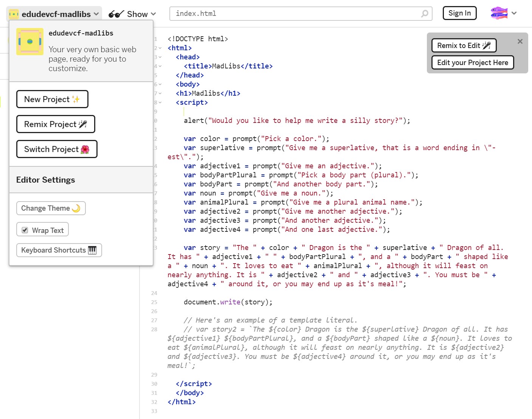Select New Project from the menu
The image size is (532, 419).
[52, 99]
